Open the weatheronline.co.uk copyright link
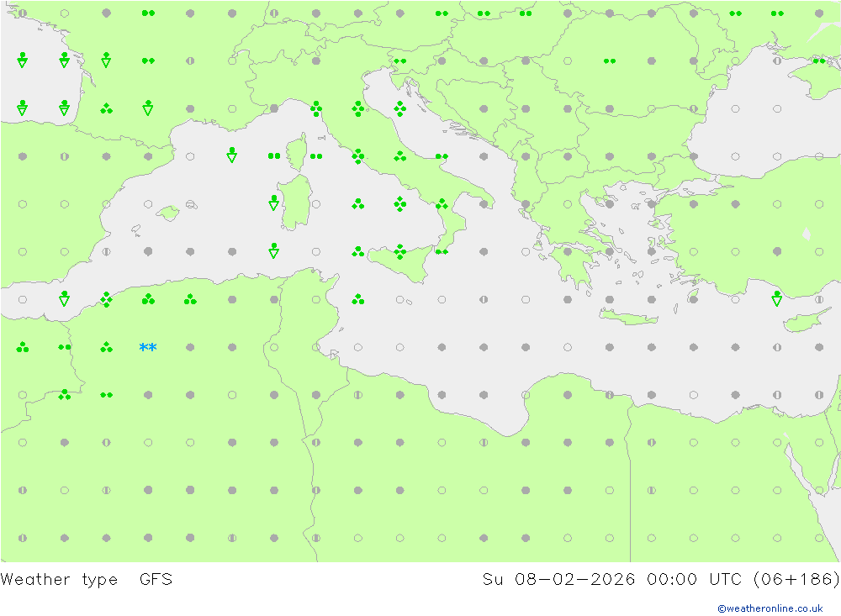Image resolution: width=841 pixels, height=616 pixels. pos(770,608)
